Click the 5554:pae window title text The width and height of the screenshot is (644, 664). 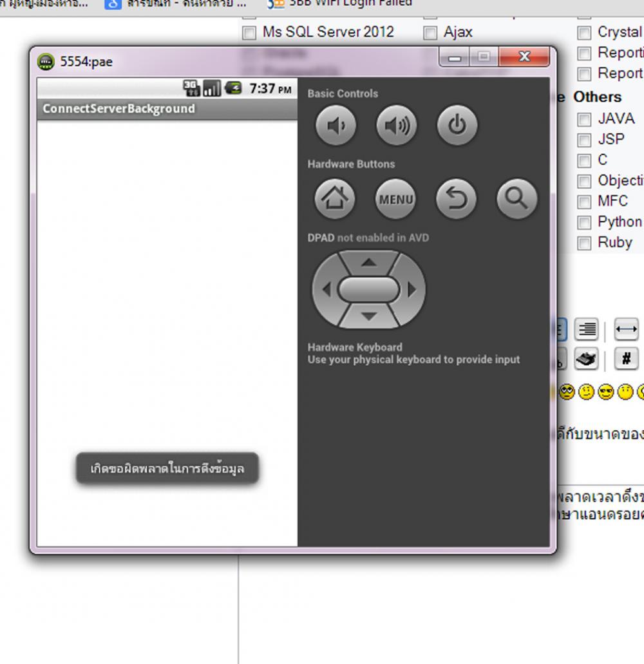86,62
